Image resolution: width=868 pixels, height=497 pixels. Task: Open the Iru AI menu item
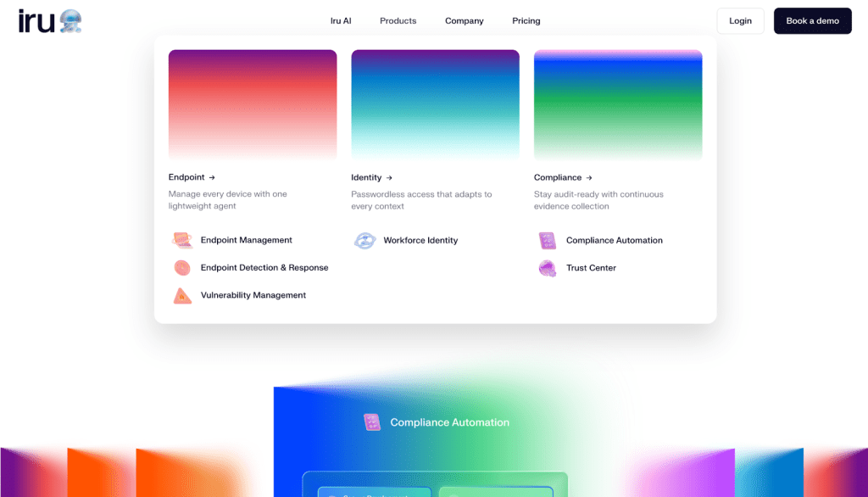(x=341, y=21)
